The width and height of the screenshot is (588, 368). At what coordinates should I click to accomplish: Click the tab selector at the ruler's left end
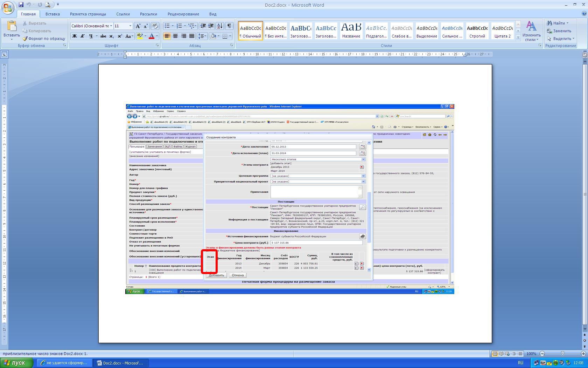tap(4, 54)
